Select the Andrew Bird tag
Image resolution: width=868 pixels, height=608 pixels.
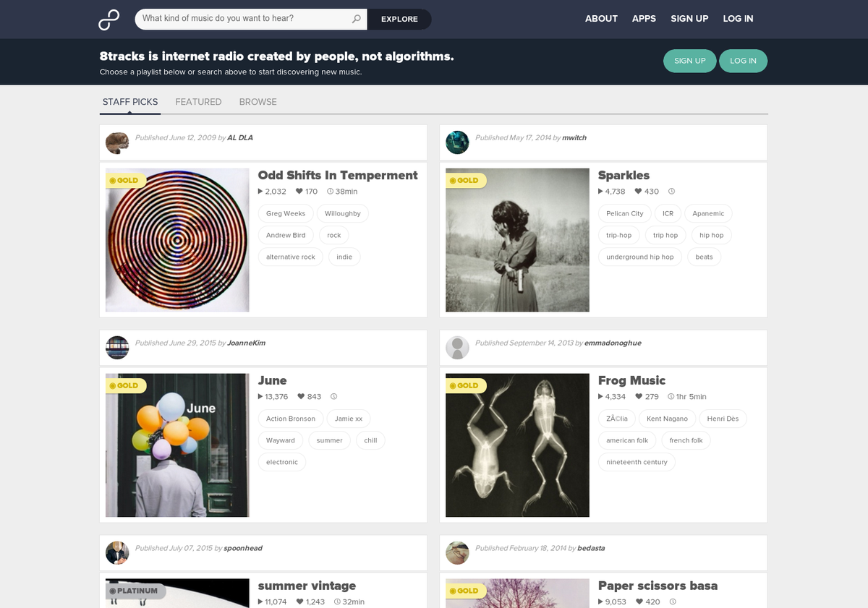click(x=286, y=236)
